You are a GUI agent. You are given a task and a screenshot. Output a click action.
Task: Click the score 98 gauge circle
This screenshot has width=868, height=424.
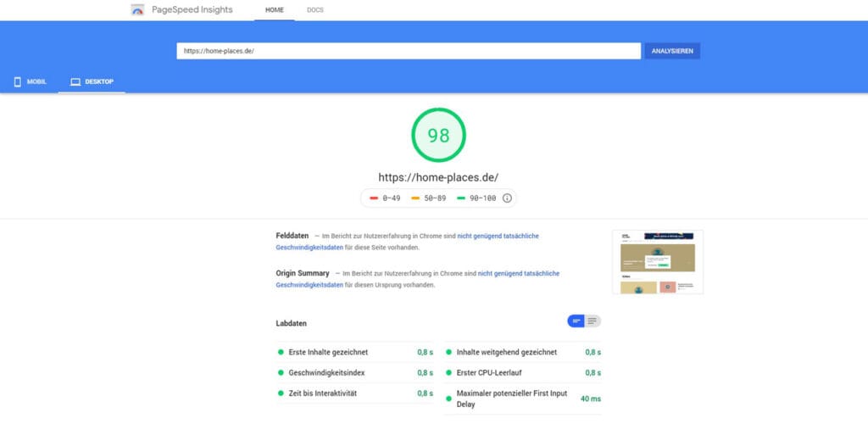438,135
